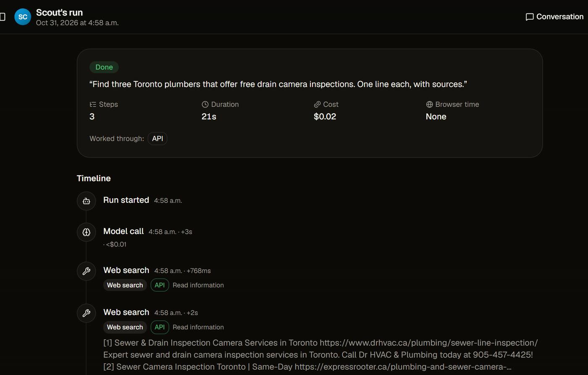This screenshot has height=375, width=588.
Task: Click the sidebar toggle icon beside the avatar
Action: coord(3,17)
